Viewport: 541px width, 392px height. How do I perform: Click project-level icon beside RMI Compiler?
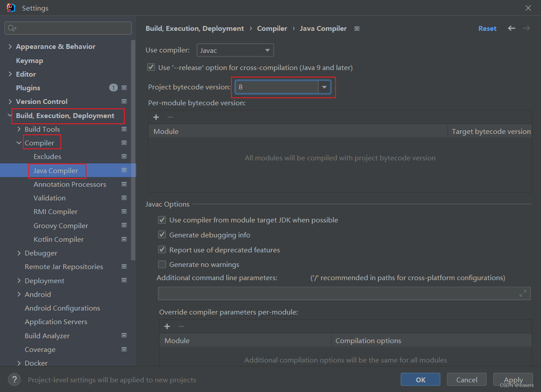124,211
